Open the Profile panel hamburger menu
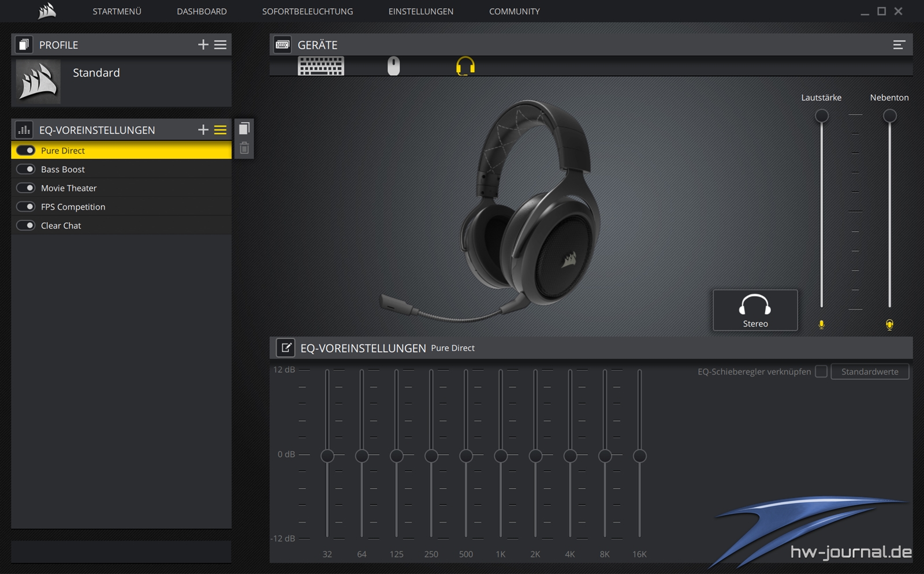The image size is (924, 574). click(x=221, y=44)
